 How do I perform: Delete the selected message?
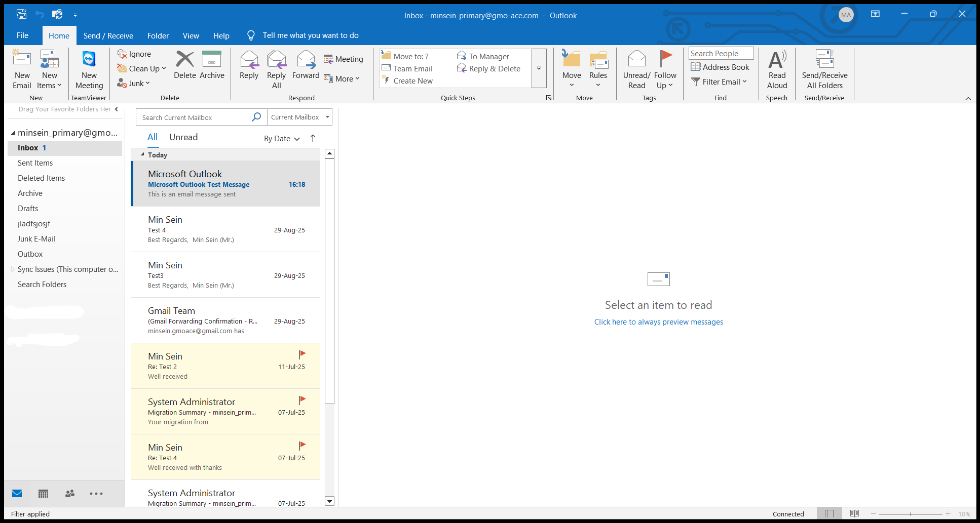click(x=184, y=65)
